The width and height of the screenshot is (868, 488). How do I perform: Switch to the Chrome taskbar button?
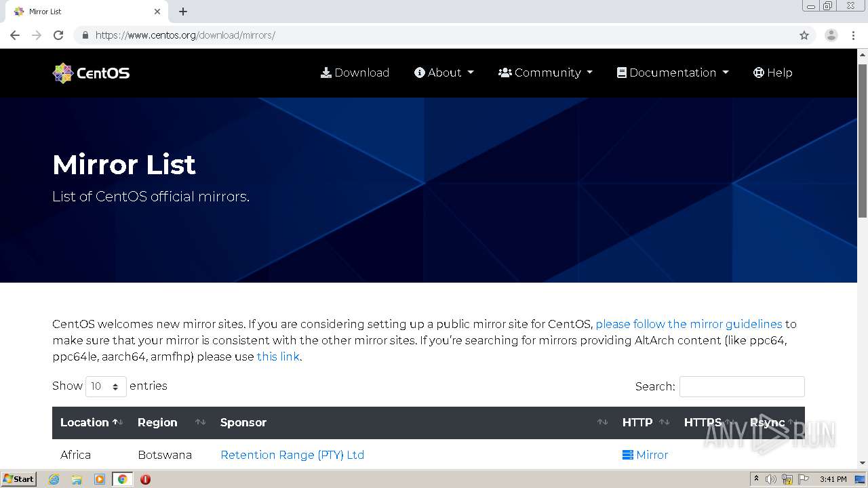coord(122,479)
